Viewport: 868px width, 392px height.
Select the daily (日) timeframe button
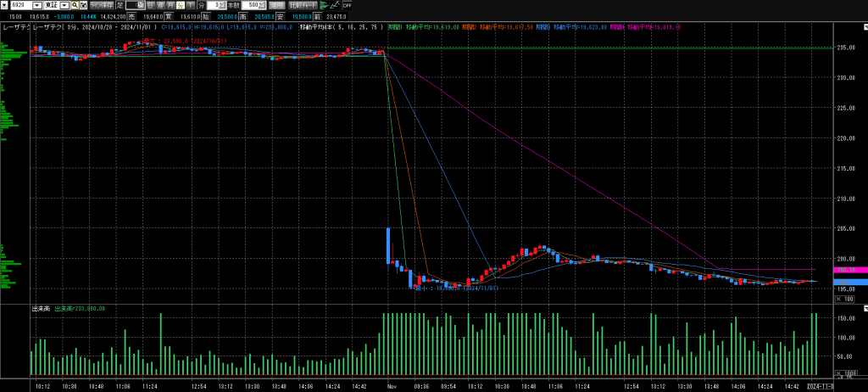tap(150, 5)
